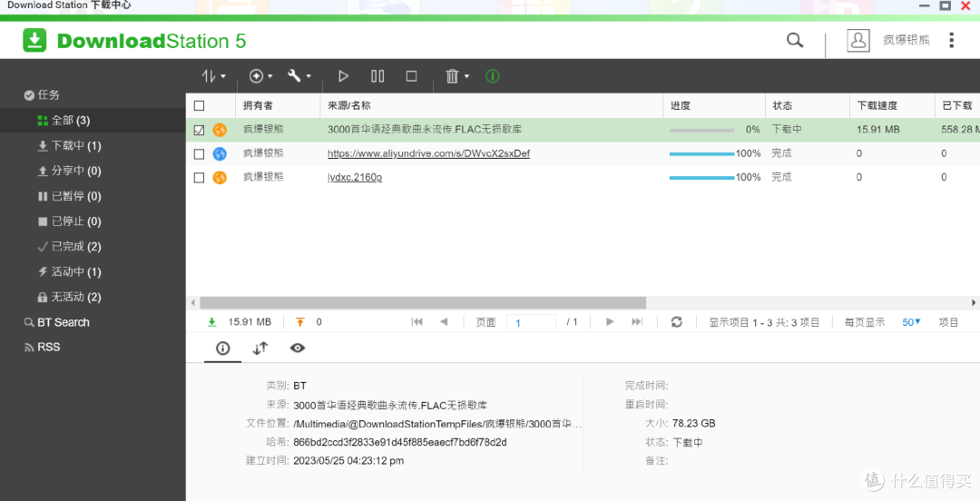The image size is (980, 501).
Task: Sort by 进度 column header
Action: click(x=714, y=105)
